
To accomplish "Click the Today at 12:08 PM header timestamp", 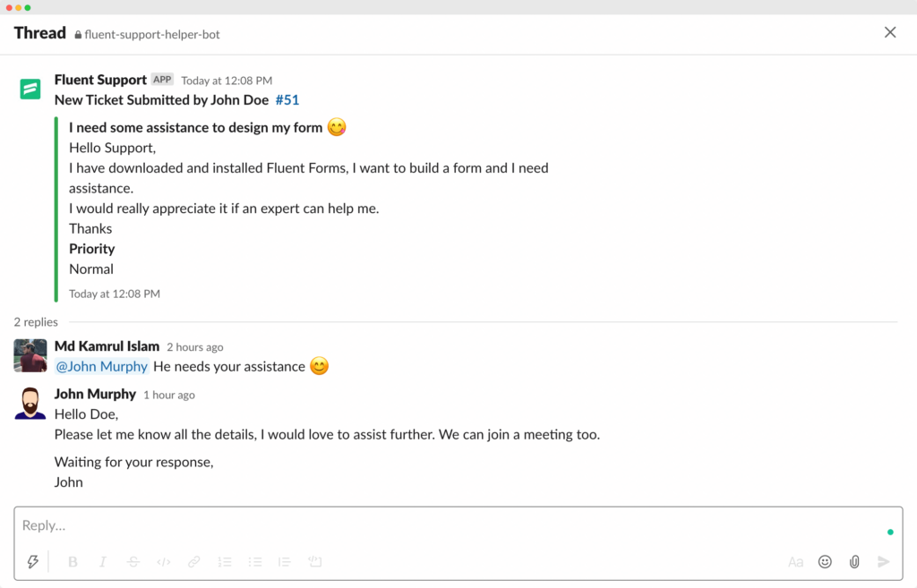I will tap(227, 81).
